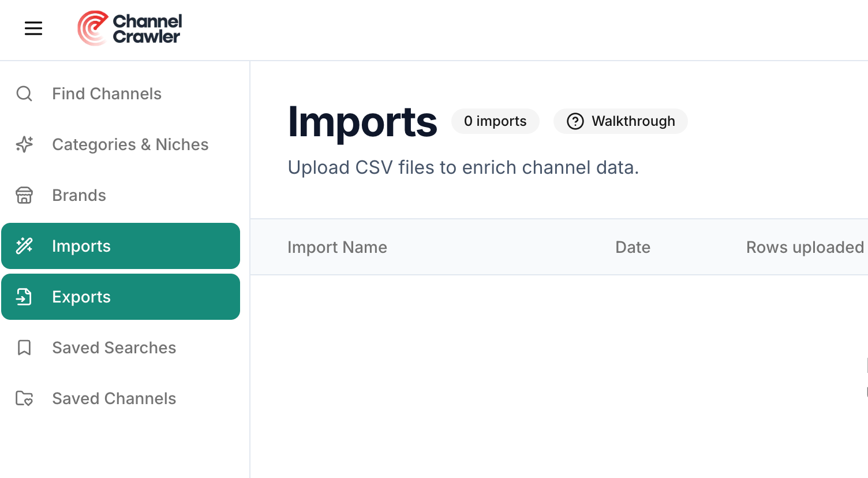This screenshot has height=478, width=868.
Task: Select the export arrow icon beside Exports
Action: point(24,297)
